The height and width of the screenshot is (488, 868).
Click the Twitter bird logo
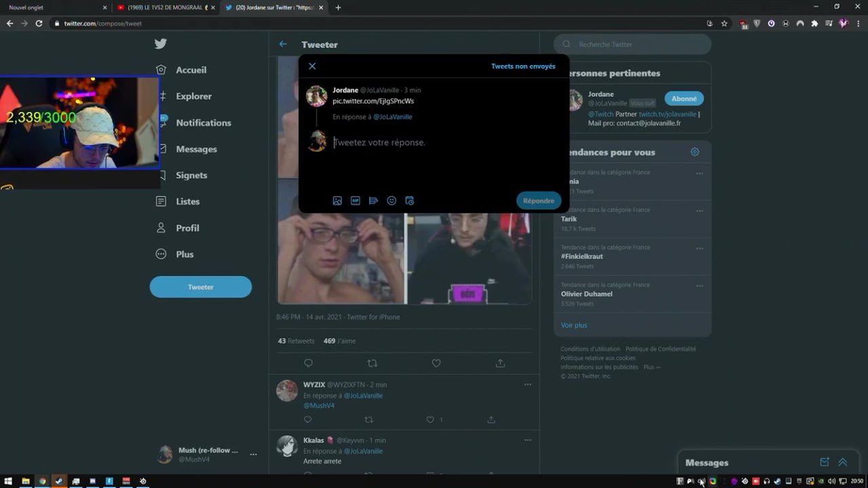pos(161,44)
